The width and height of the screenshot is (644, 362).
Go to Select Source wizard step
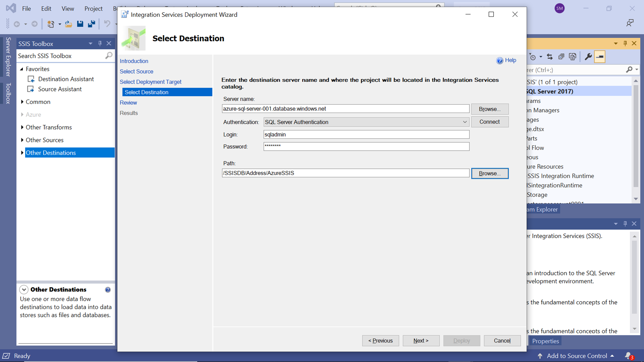(x=137, y=71)
